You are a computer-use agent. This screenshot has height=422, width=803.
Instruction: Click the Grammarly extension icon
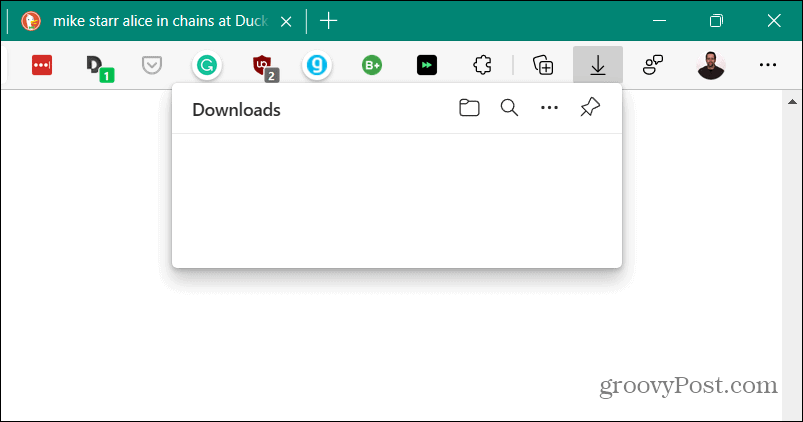click(206, 65)
